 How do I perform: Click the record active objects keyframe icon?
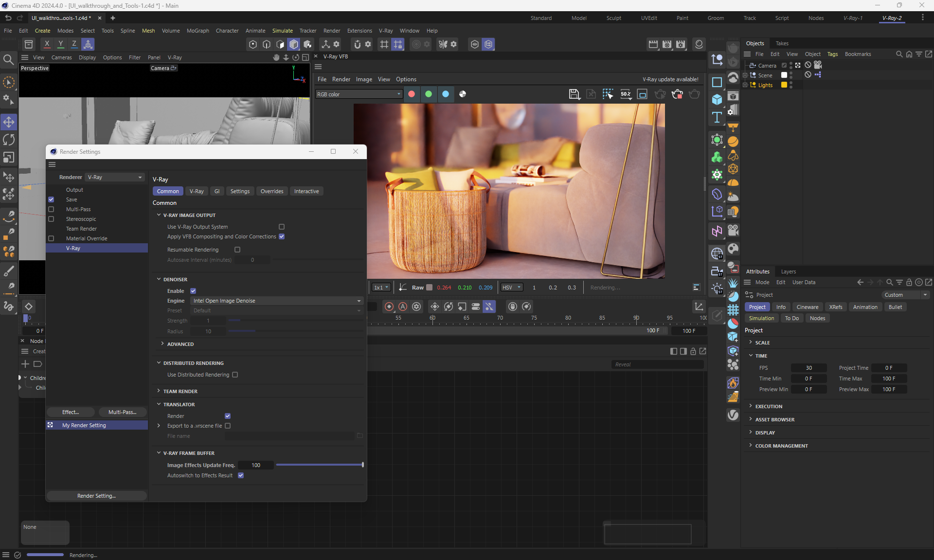389,307
